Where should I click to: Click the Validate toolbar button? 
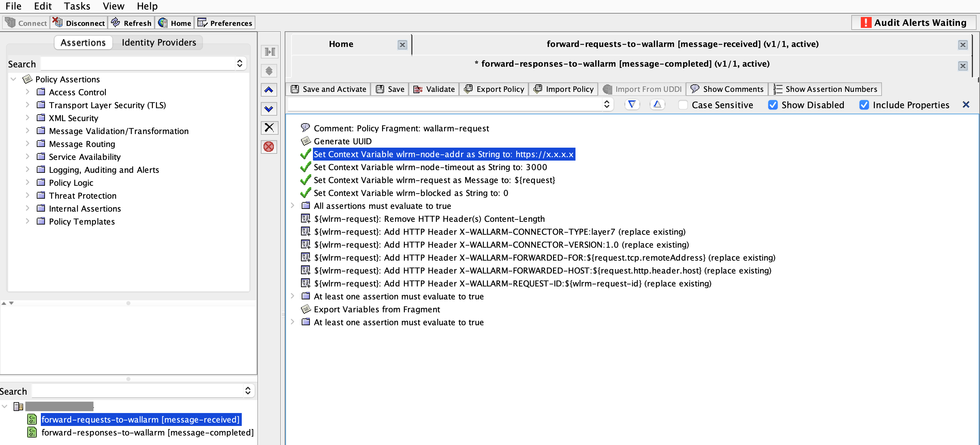(434, 89)
